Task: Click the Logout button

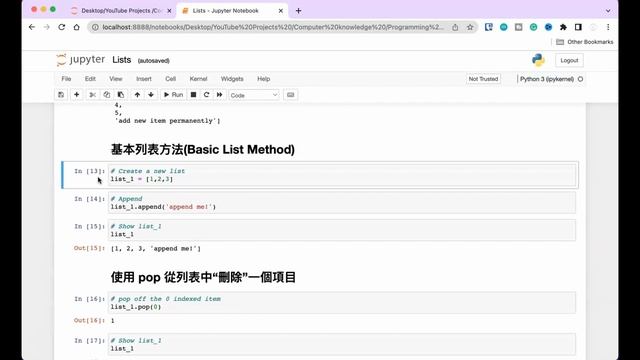Action: click(x=569, y=60)
